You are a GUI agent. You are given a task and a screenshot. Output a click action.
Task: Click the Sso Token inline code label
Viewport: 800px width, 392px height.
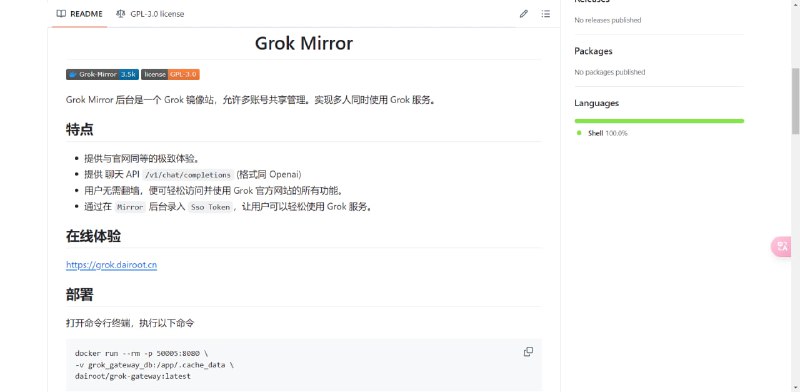(x=211, y=207)
